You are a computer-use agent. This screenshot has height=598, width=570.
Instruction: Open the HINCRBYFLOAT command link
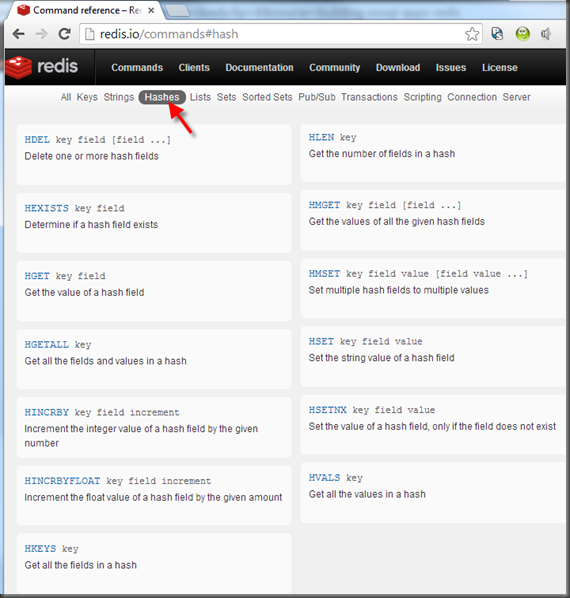coord(62,481)
